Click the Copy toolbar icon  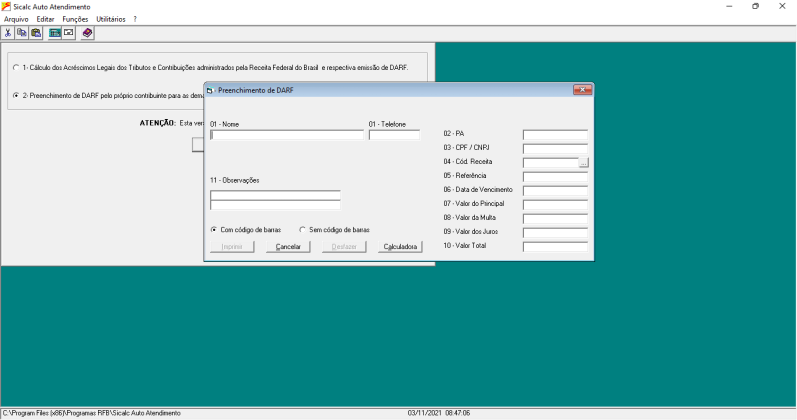pos(22,33)
